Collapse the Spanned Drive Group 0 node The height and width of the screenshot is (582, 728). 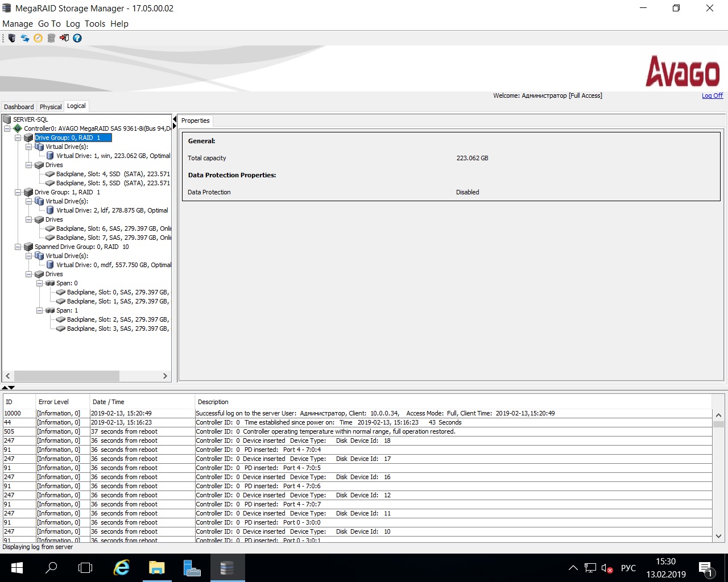pos(18,247)
